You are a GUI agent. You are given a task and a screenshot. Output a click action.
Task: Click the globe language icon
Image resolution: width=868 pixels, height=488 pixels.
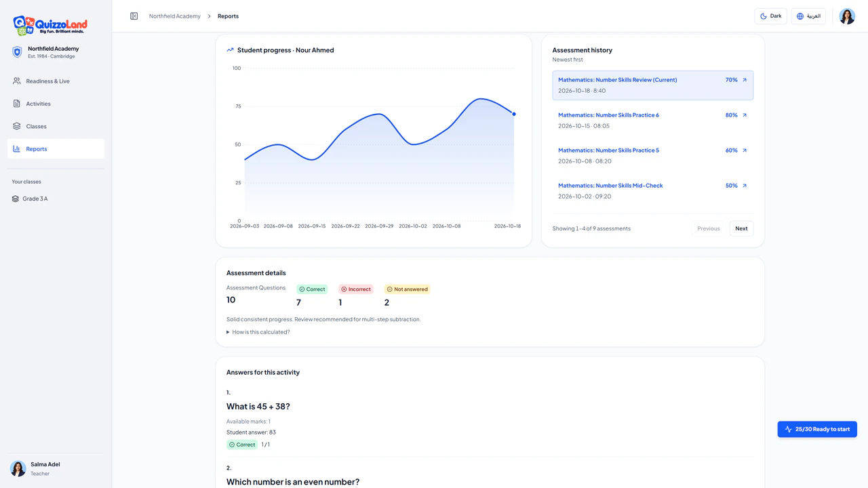[x=800, y=16]
